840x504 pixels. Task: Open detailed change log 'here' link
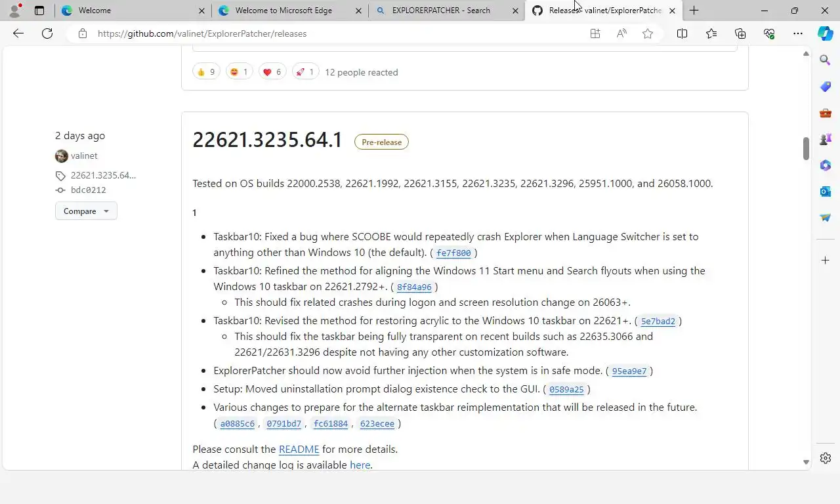[x=360, y=465]
